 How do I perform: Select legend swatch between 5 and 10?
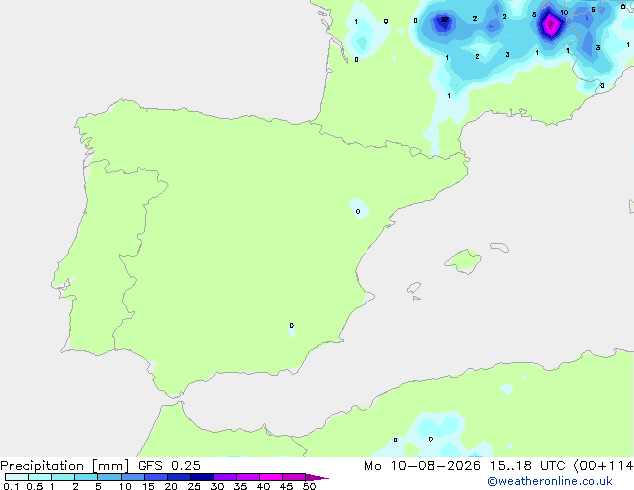(109, 477)
